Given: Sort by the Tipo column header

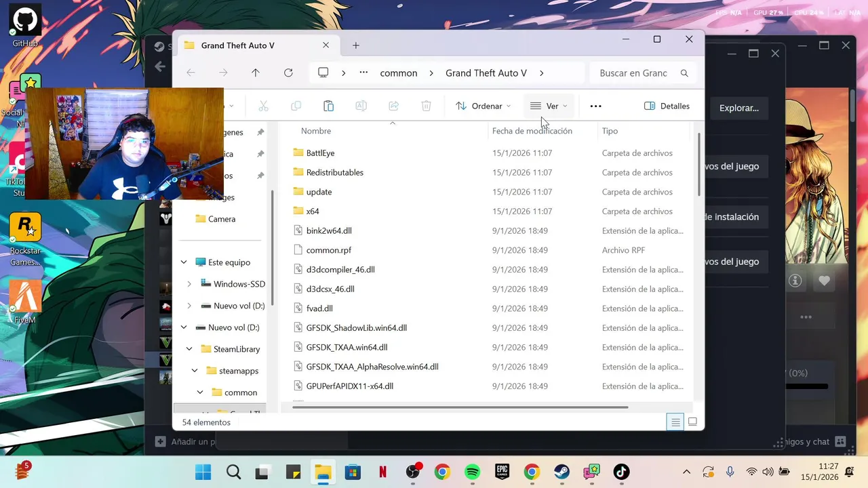Looking at the screenshot, I should (x=610, y=131).
